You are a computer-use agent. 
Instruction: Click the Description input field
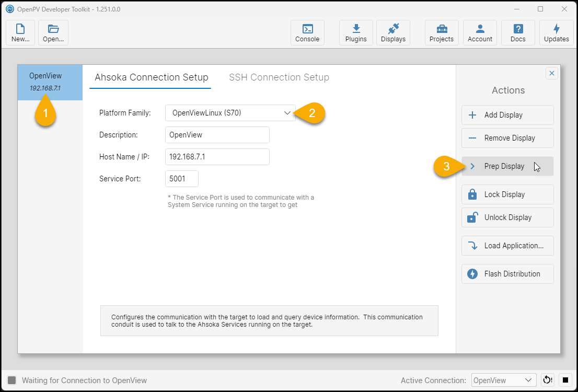pos(217,135)
